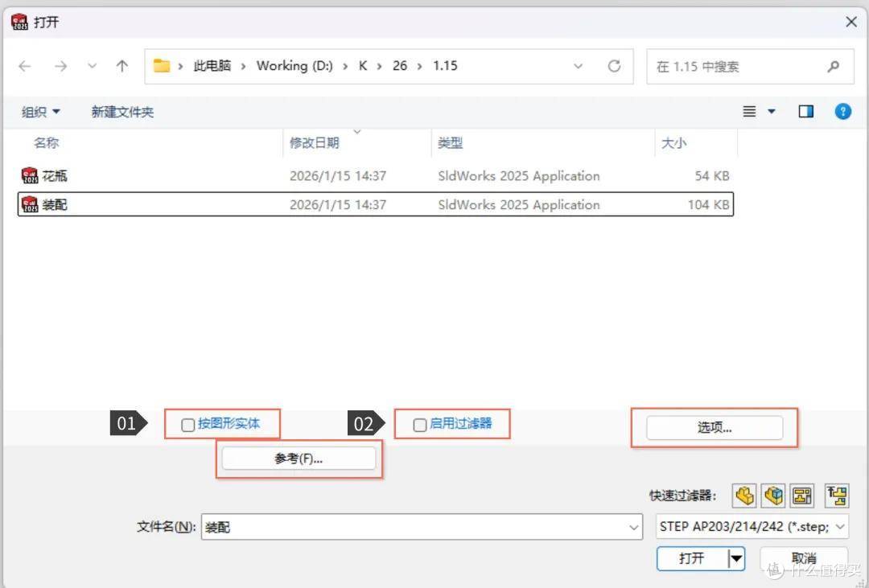The image size is (869, 588).
Task: Select the 装配 file row
Action: tap(376, 204)
